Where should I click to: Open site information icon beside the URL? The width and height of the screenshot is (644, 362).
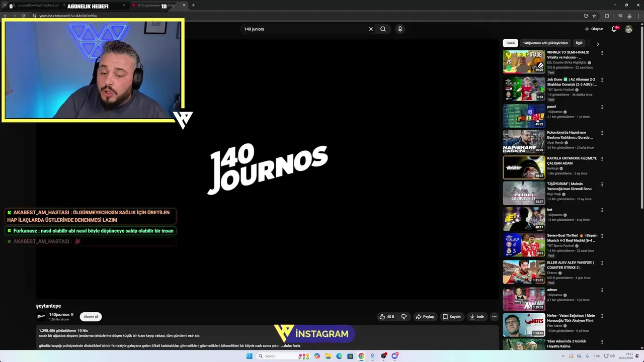coord(34,16)
